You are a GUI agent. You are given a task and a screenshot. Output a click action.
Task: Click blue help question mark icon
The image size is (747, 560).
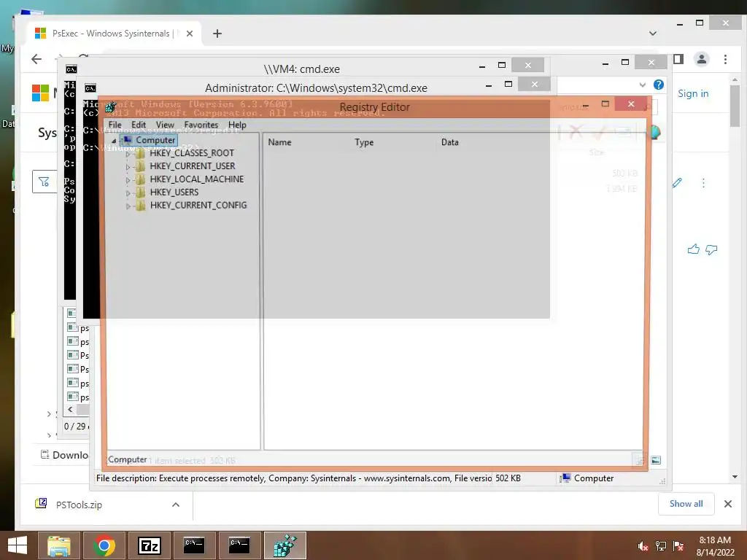coord(659,85)
